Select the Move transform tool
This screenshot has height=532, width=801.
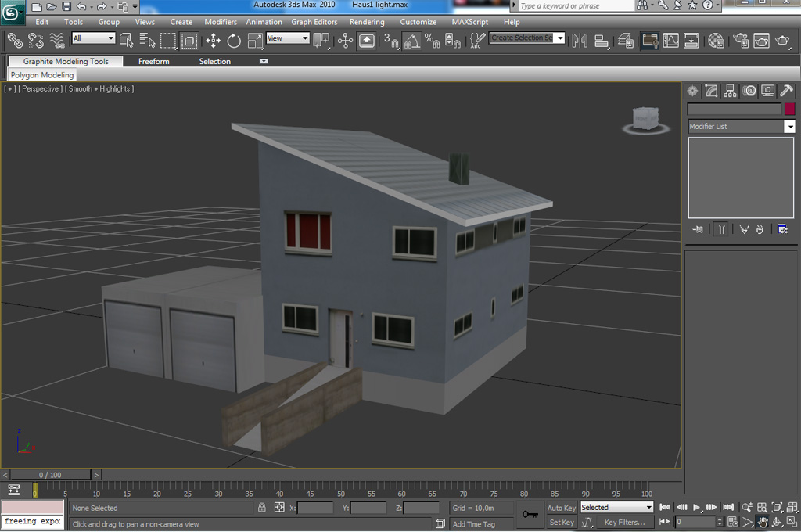pos(213,40)
